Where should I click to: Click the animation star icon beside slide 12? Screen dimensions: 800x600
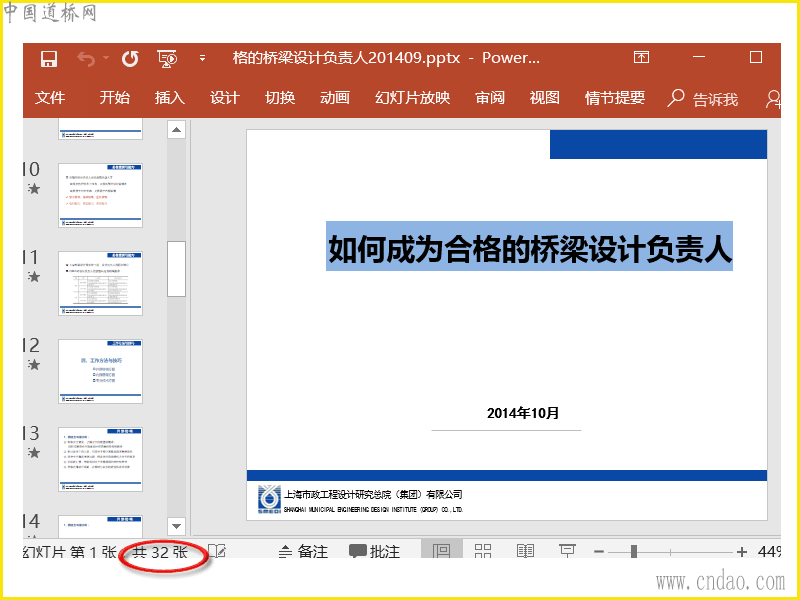point(34,365)
